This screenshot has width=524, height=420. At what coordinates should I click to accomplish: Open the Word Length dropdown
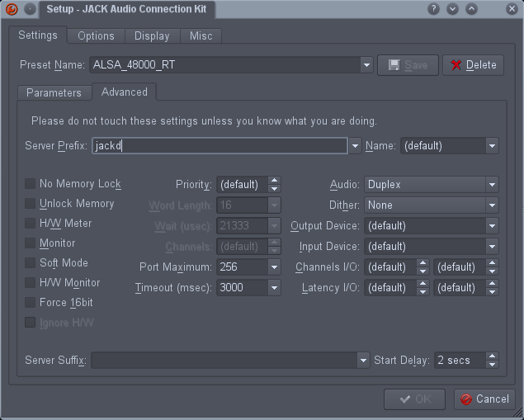click(274, 205)
